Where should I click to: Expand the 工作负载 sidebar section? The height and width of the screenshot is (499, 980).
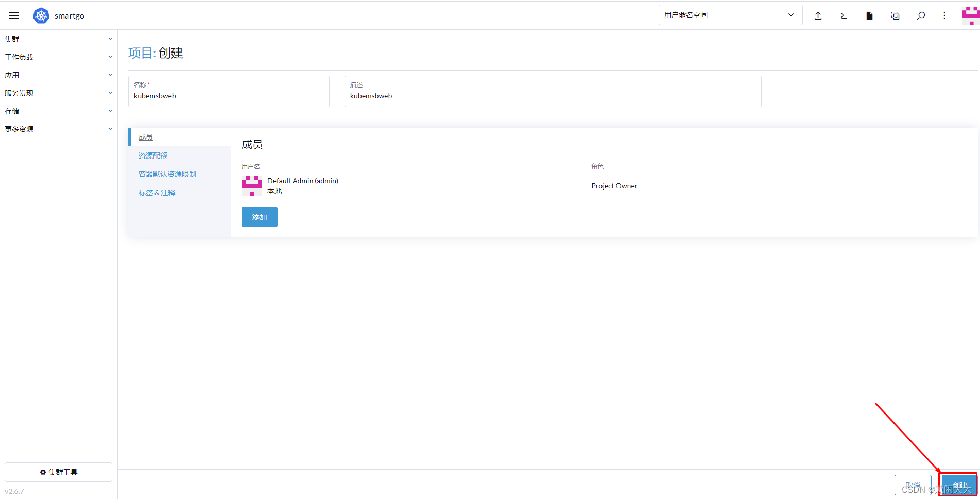click(59, 57)
